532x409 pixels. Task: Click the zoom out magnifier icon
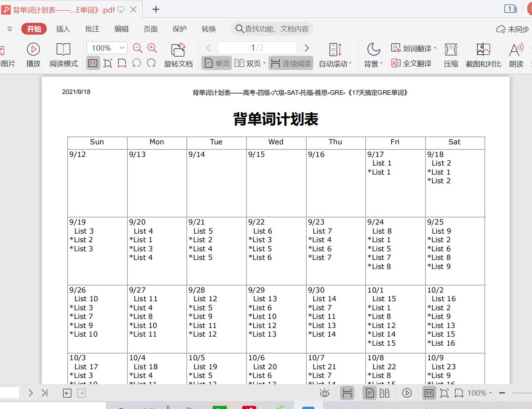coord(137,48)
